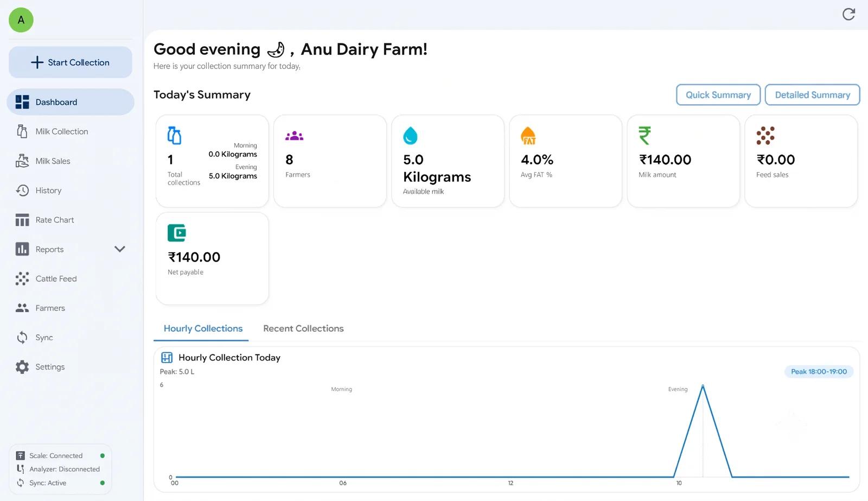Click the ₹0.00 Feed sales value
Screen dimensions: 868x501
pos(776,160)
